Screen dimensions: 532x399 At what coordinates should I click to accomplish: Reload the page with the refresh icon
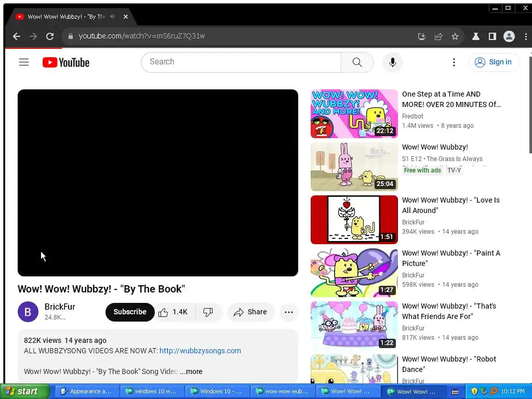(50, 36)
